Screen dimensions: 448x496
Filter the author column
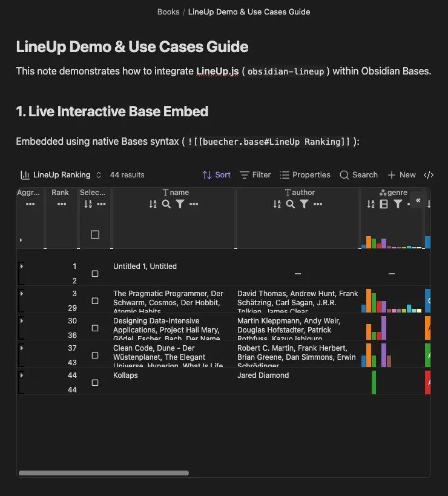(x=304, y=204)
